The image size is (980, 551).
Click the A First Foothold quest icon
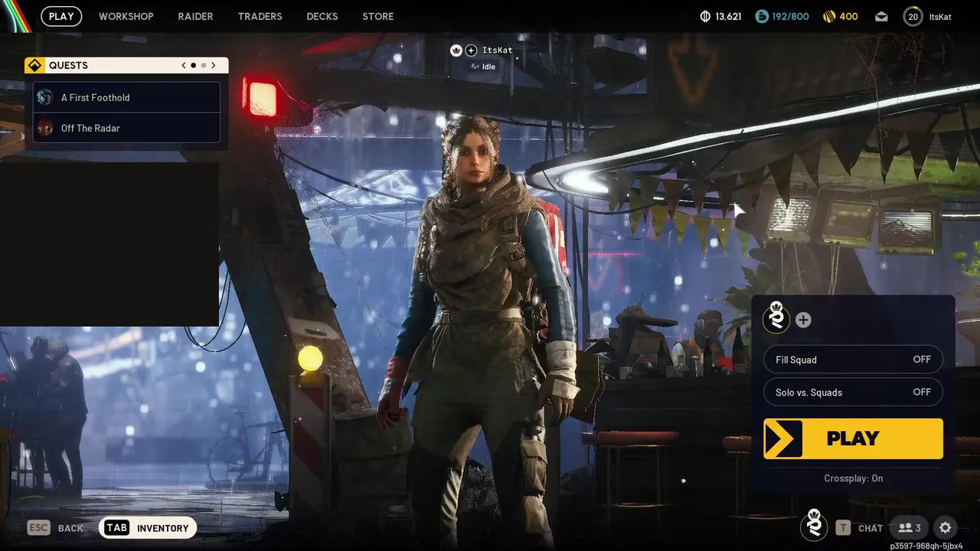pyautogui.click(x=45, y=97)
